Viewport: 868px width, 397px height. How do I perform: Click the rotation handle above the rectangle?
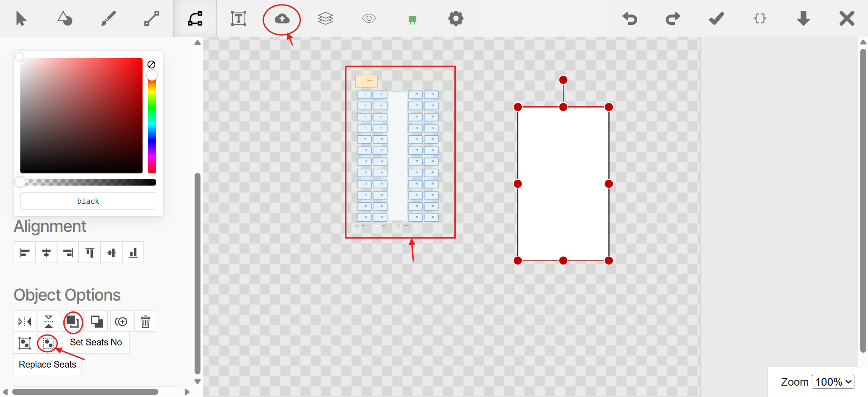point(563,80)
